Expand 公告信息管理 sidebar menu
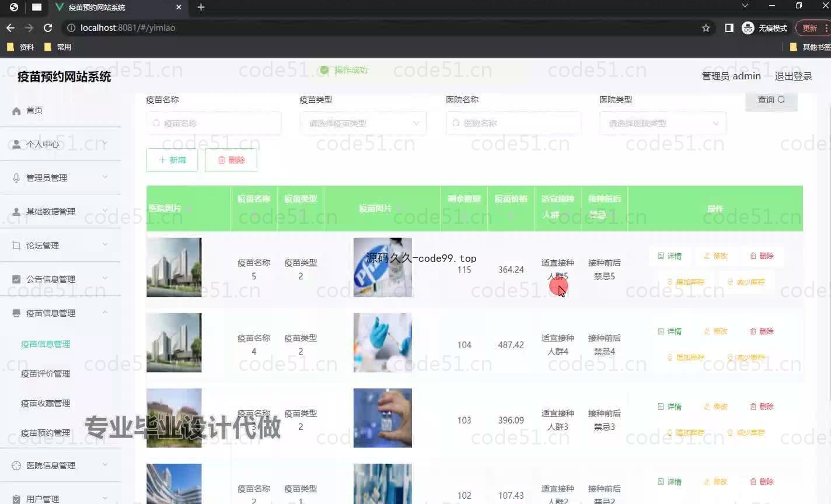The image size is (831, 504). point(61,279)
